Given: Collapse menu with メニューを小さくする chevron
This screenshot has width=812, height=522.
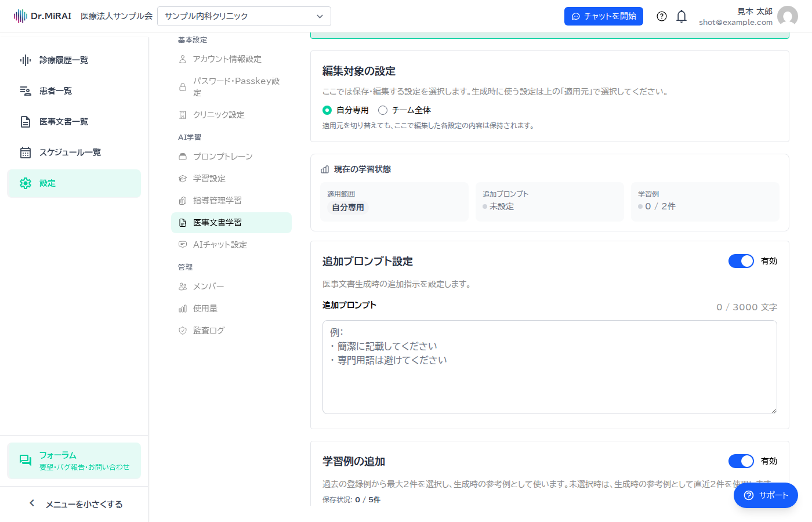Looking at the screenshot, I should click(x=32, y=503).
